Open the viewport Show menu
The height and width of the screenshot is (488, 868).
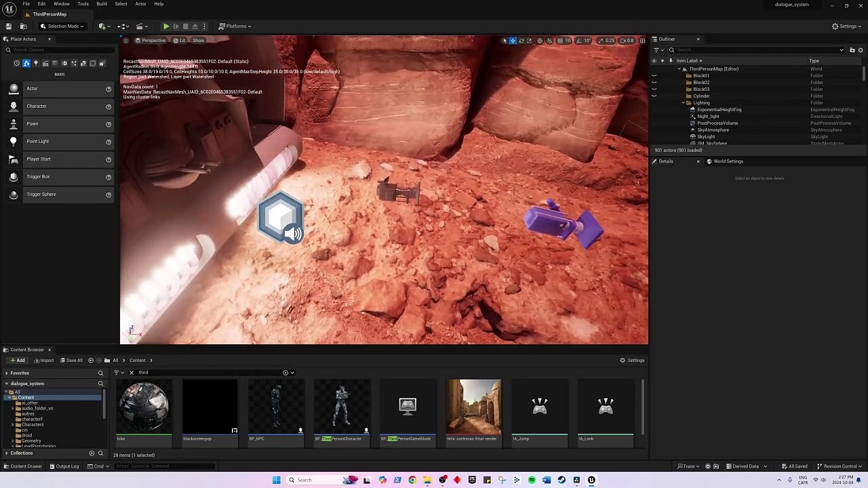click(198, 41)
